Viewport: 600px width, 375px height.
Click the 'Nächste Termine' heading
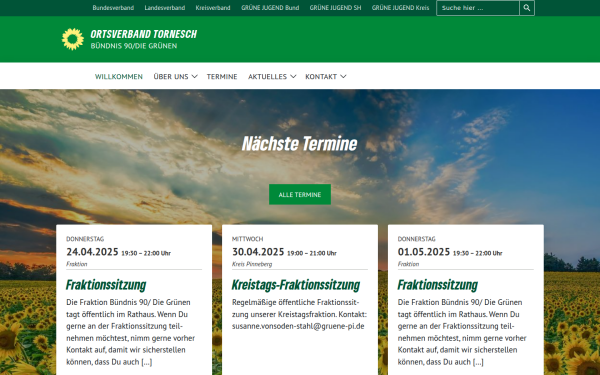click(300, 143)
